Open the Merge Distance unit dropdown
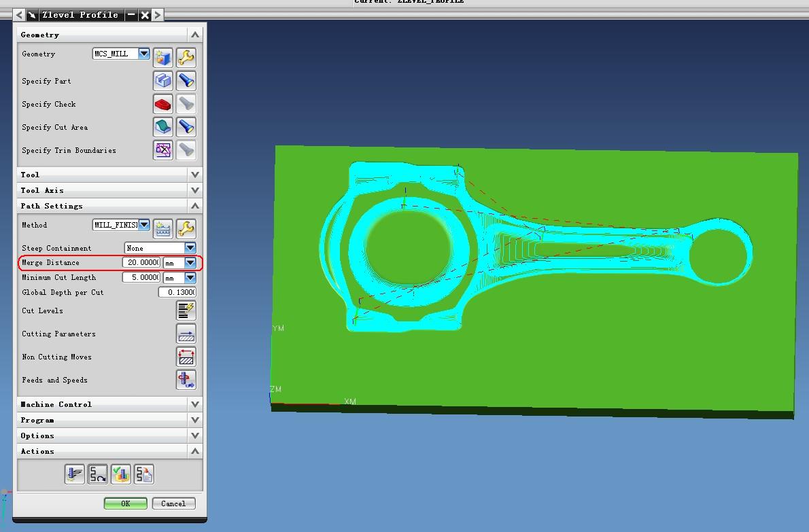Image resolution: width=809 pixels, height=532 pixels. 190,262
